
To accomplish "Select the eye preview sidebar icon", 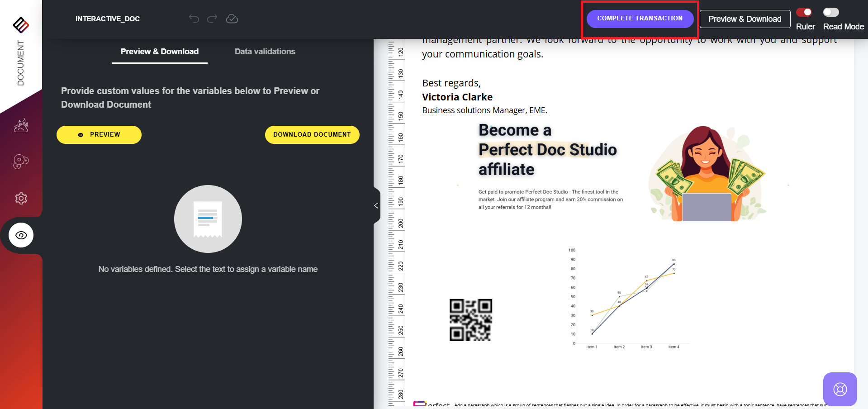I will tap(21, 235).
